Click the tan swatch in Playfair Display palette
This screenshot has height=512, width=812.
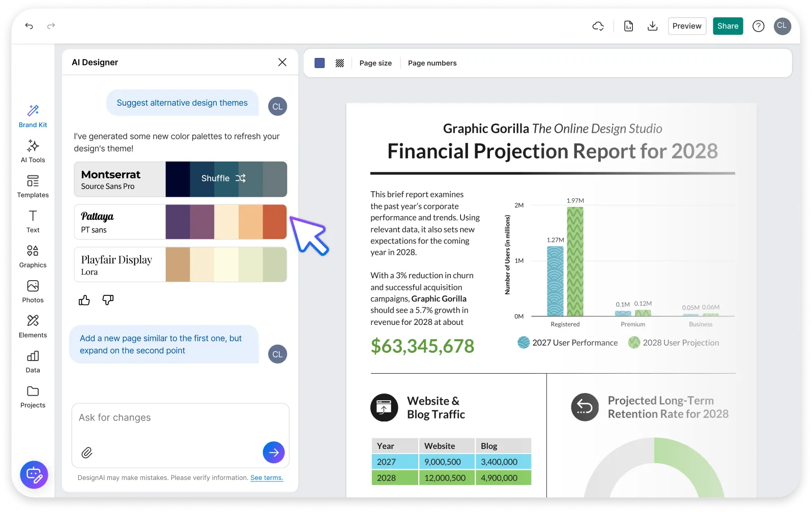point(178,265)
